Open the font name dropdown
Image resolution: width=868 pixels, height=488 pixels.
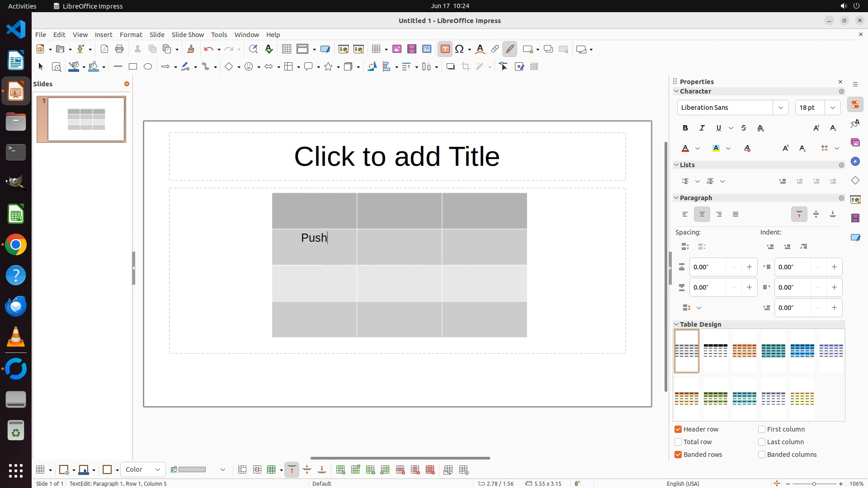click(780, 108)
